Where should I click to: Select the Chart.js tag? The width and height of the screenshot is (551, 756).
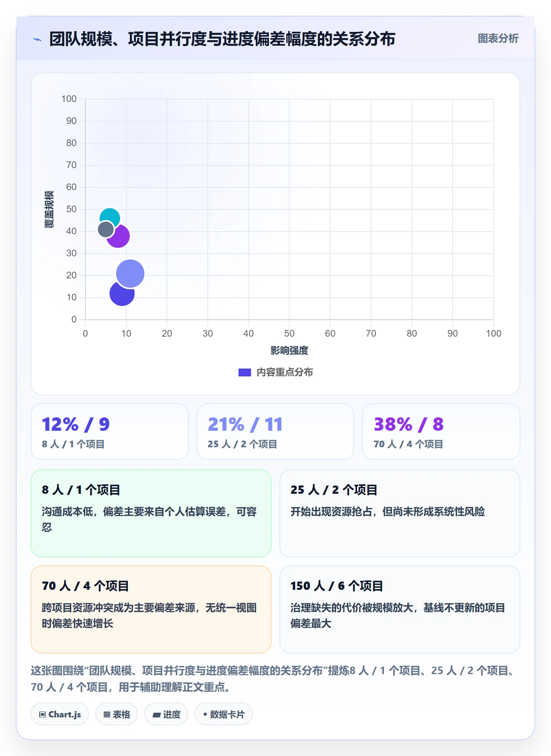[x=60, y=714]
